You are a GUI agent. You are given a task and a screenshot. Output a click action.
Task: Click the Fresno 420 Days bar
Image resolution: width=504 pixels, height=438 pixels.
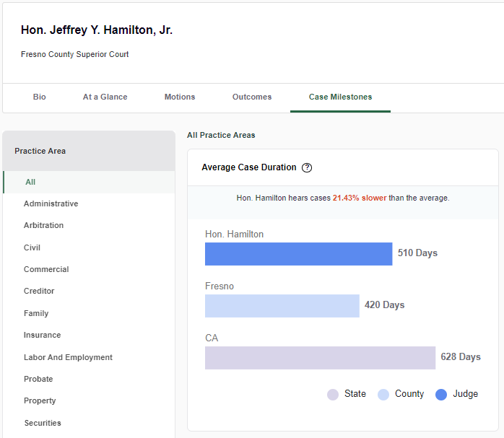coord(282,306)
